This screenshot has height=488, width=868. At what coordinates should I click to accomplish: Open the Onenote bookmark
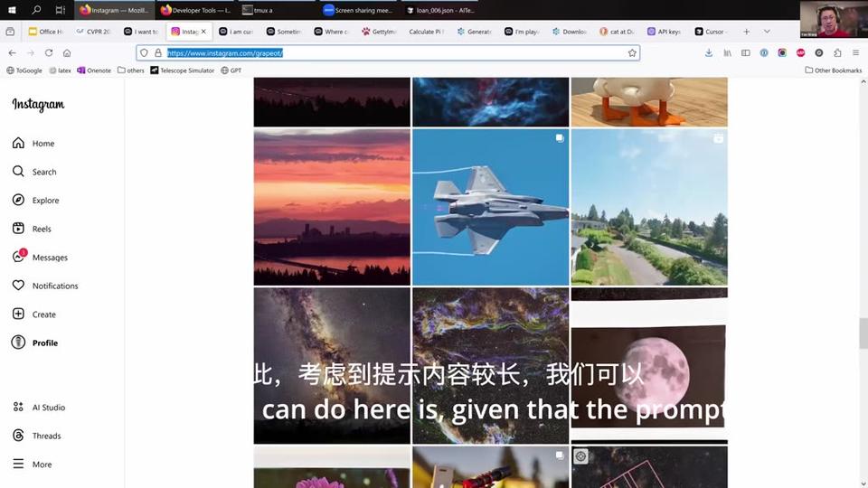tap(94, 70)
